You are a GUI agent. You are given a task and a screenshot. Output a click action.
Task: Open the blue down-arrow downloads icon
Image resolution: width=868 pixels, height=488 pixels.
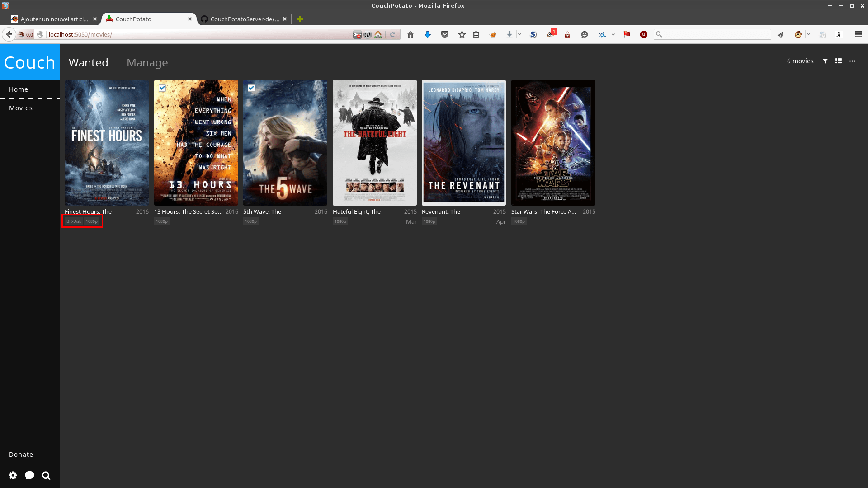point(428,34)
